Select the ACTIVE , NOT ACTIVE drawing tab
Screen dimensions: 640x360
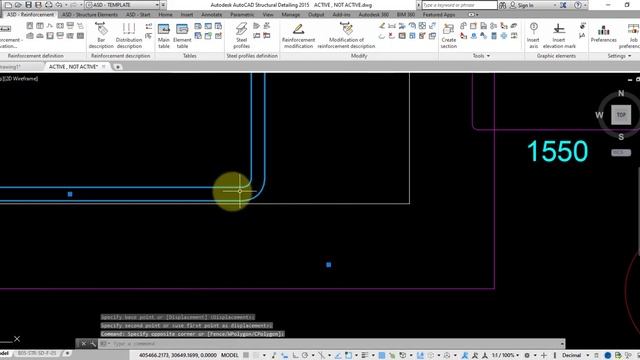coord(73,67)
